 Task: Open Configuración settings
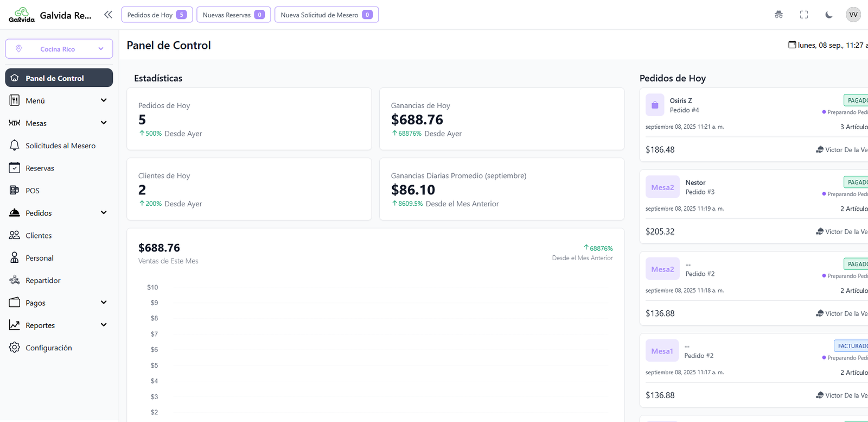pos(48,348)
